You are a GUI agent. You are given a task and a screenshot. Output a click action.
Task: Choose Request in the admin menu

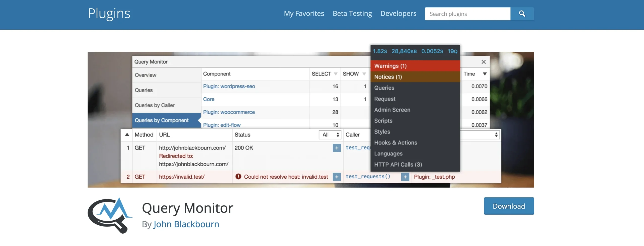[415, 99]
